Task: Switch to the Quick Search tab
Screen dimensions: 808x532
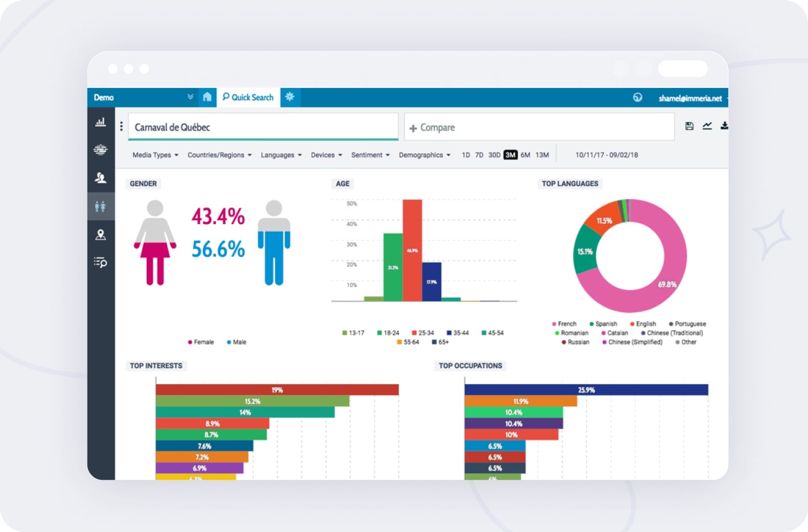Action: click(x=249, y=97)
